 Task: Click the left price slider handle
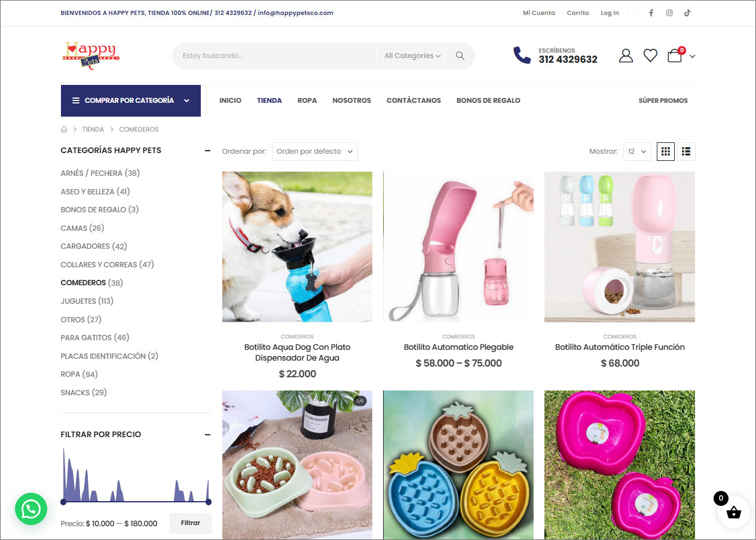[63, 502]
